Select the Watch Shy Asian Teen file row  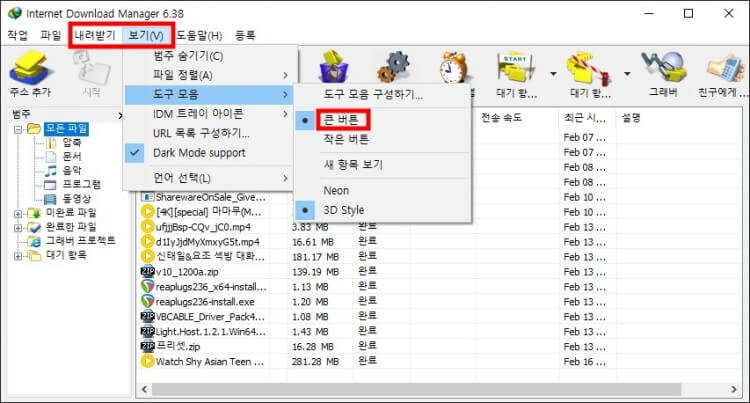[x=440, y=361]
